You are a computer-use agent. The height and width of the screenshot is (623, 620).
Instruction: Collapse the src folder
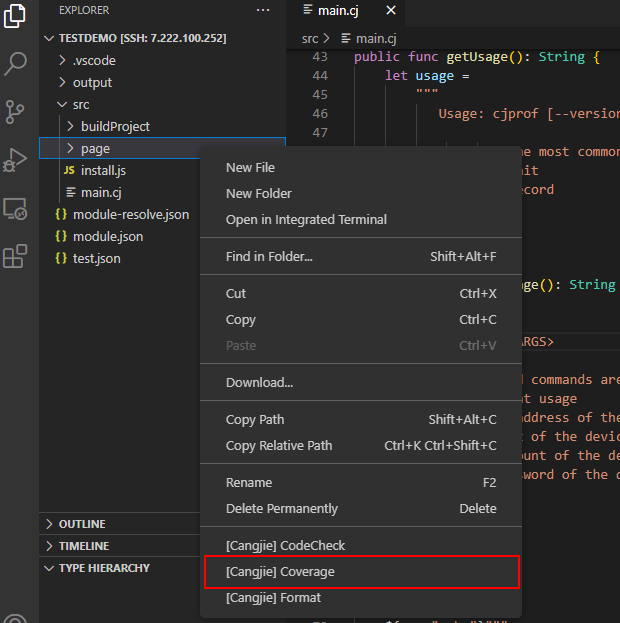(80, 104)
